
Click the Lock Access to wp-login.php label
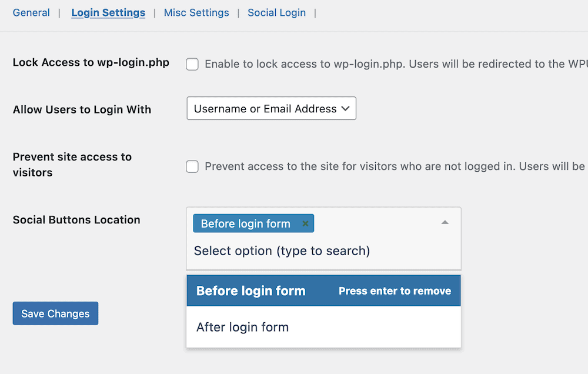(91, 63)
